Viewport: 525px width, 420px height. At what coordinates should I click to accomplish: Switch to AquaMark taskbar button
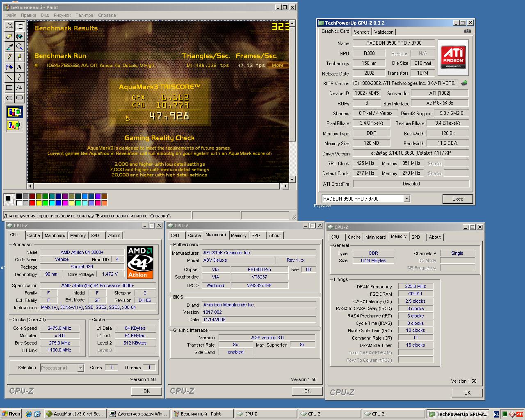coord(75,414)
